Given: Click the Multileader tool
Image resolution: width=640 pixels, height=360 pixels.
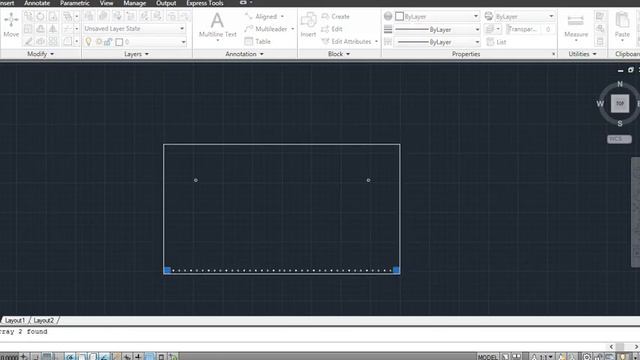Looking at the screenshot, I should [x=266, y=29].
